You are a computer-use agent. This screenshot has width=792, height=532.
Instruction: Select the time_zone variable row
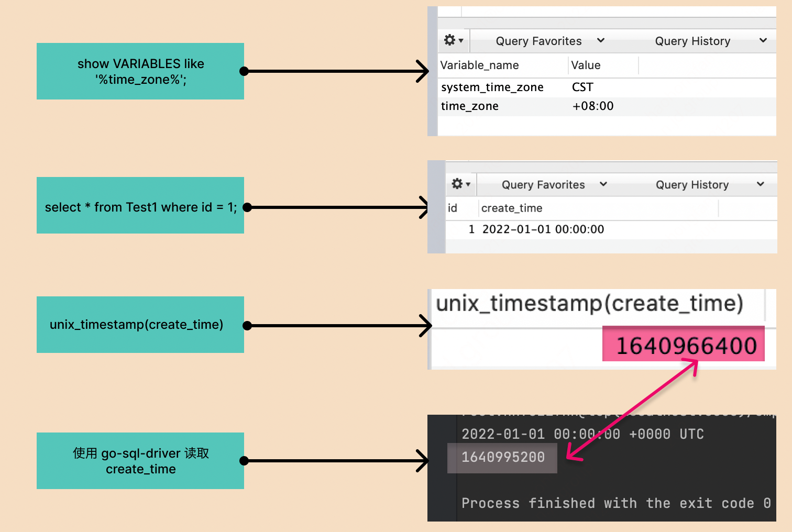[607, 106]
